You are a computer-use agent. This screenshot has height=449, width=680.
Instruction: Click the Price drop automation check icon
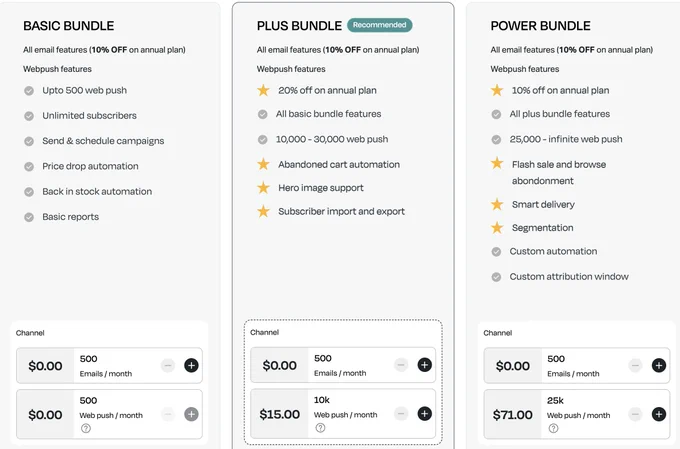click(29, 167)
